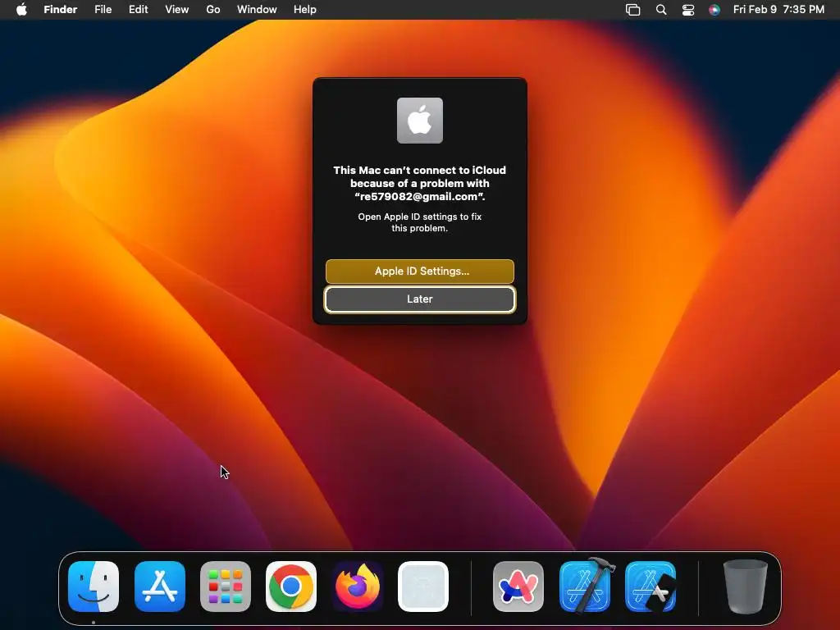The image size is (840, 630).
Task: Open the File menu
Action: 103,10
